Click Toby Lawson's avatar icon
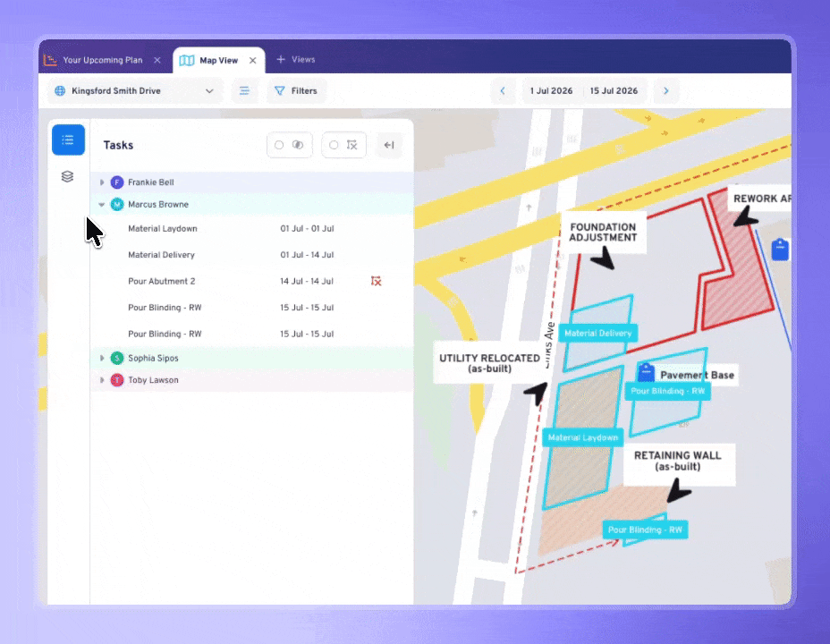The image size is (830, 644). point(117,380)
